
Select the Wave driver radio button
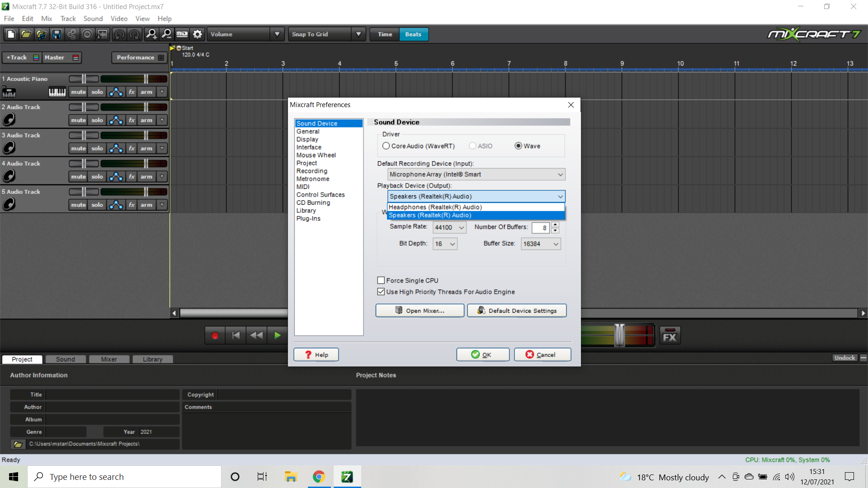tap(519, 146)
